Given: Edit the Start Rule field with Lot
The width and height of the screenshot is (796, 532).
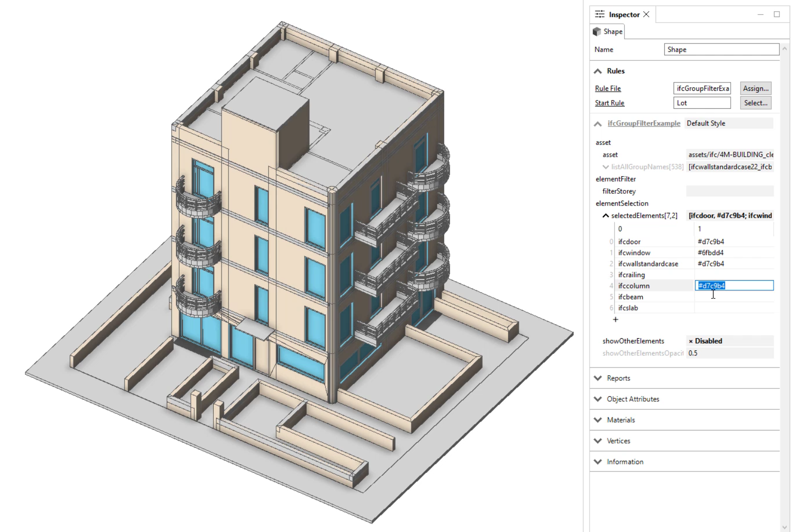Looking at the screenshot, I should tap(702, 103).
